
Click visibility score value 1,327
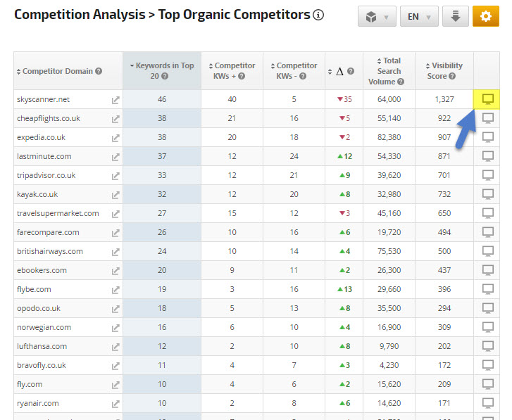tap(444, 99)
